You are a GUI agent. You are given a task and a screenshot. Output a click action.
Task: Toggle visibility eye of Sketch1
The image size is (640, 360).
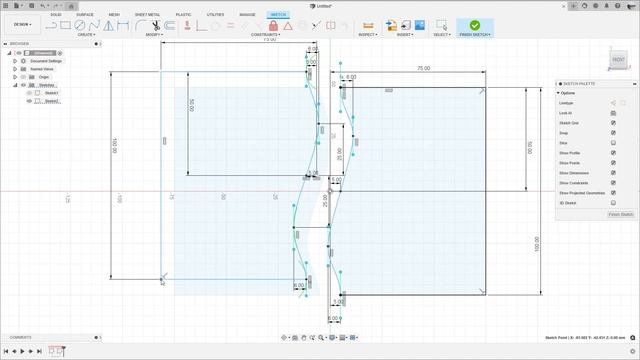click(29, 93)
